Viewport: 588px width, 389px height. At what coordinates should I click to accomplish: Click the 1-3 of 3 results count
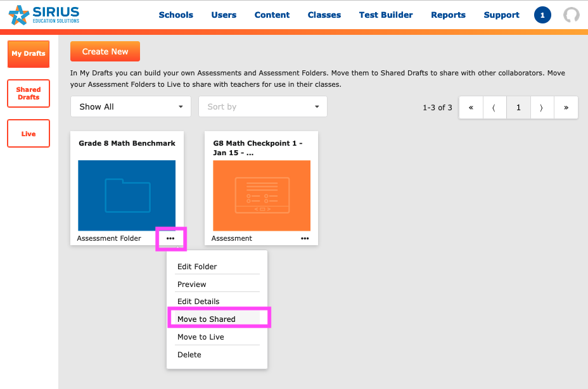(437, 108)
